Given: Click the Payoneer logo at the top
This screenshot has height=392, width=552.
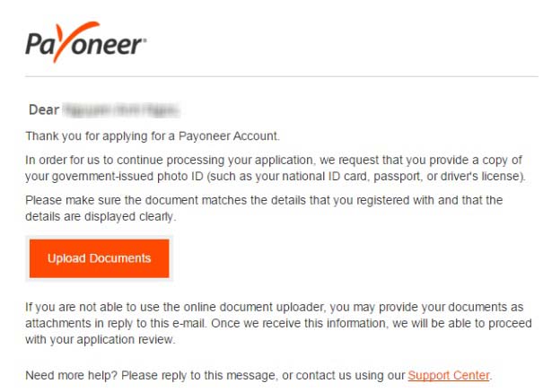Looking at the screenshot, I should pyautogui.click(x=85, y=42).
